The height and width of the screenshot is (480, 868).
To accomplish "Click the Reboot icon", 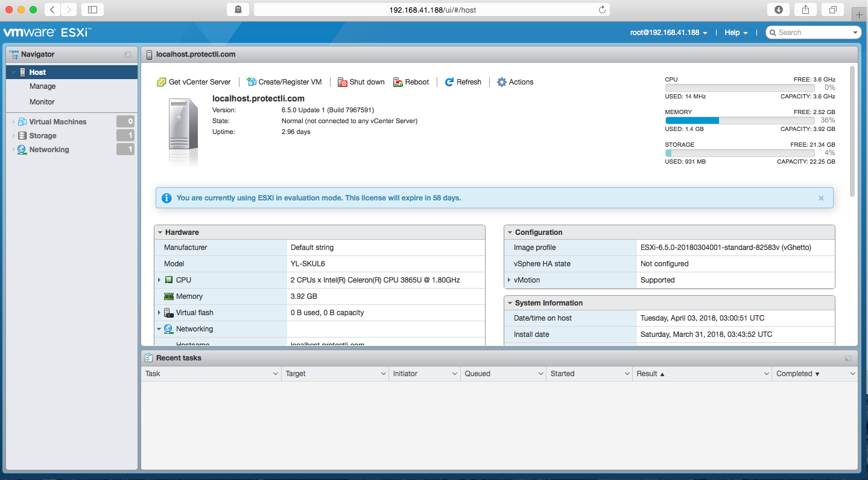I will pyautogui.click(x=398, y=82).
